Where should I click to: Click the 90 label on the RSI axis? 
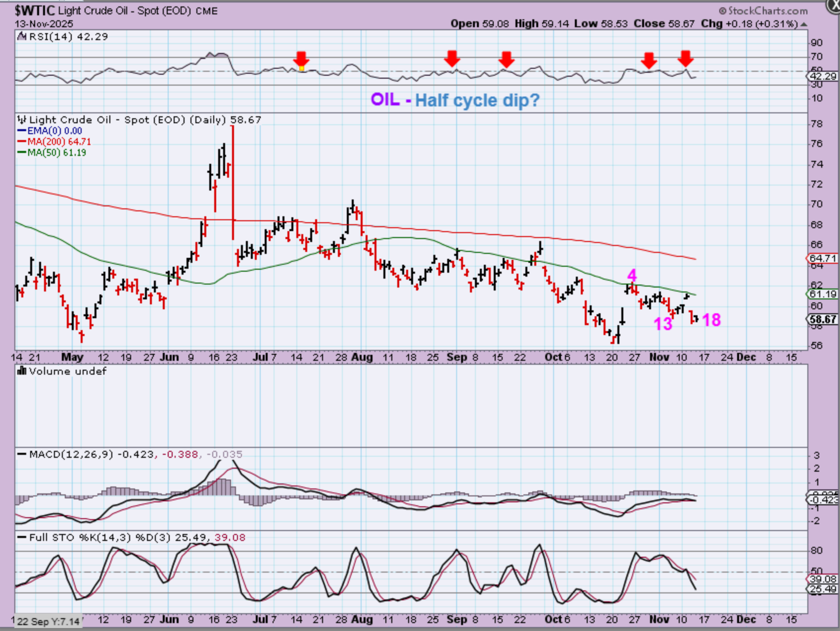(x=816, y=43)
